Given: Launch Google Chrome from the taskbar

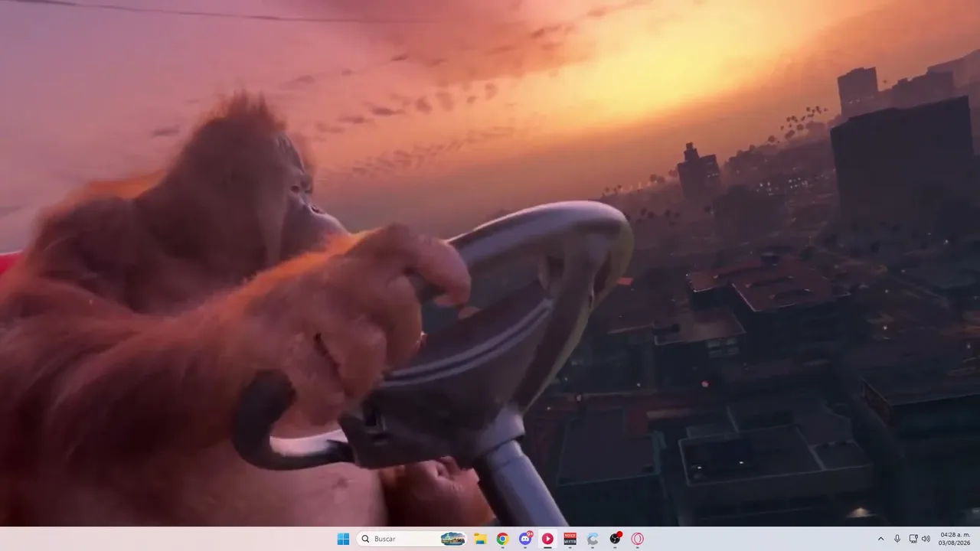Looking at the screenshot, I should (502, 539).
